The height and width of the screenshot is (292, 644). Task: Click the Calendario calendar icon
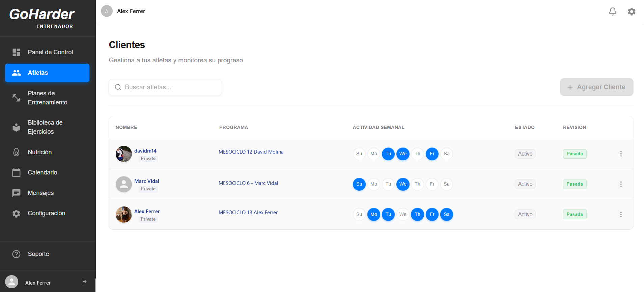16,172
